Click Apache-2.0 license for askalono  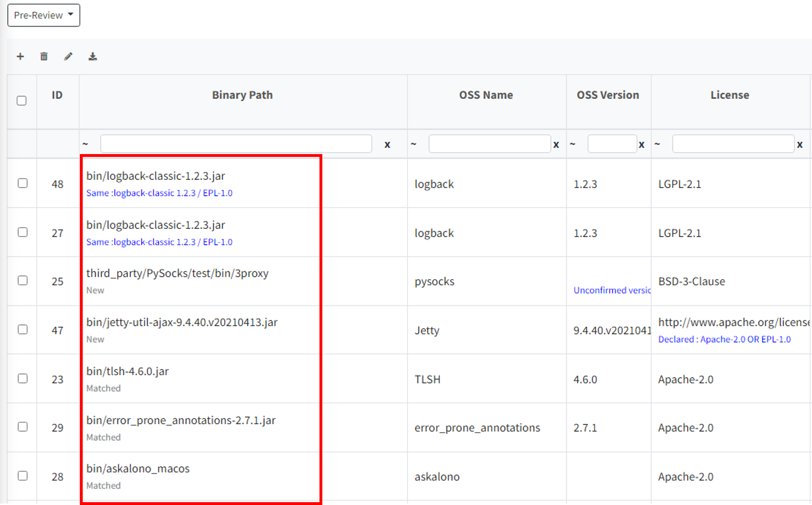point(686,477)
